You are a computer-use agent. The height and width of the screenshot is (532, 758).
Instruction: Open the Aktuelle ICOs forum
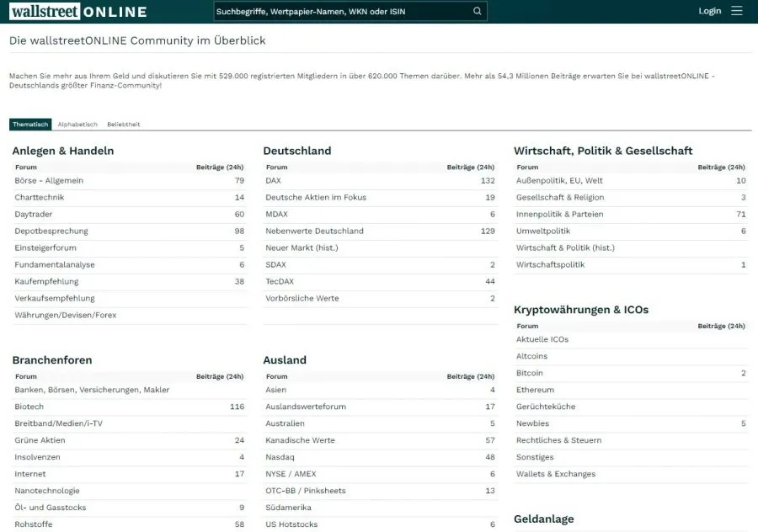(542, 340)
